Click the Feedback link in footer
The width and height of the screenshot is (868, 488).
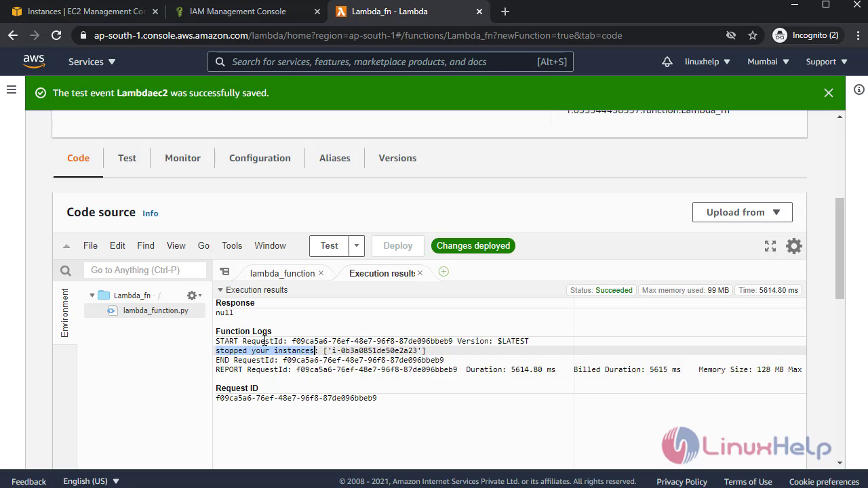coord(29,481)
